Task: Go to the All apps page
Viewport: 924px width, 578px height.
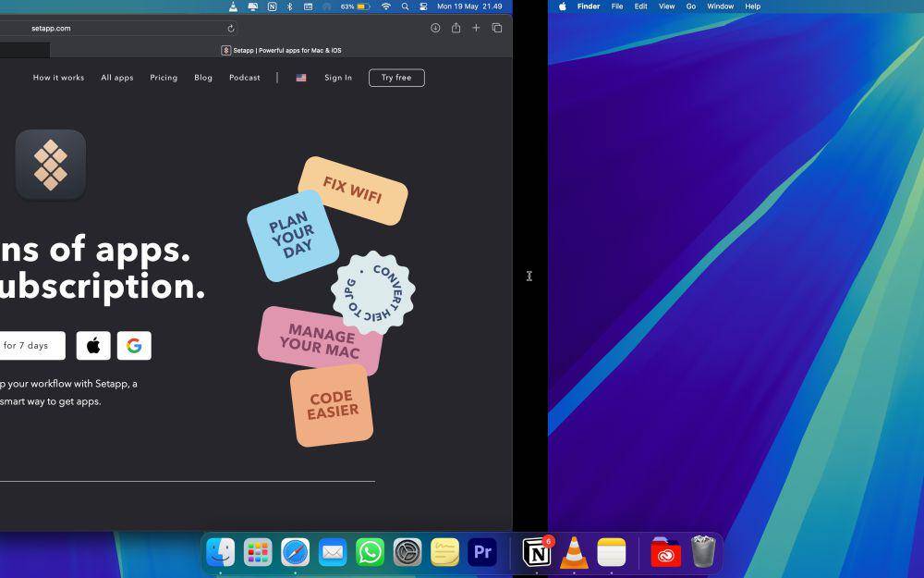Action: [117, 78]
